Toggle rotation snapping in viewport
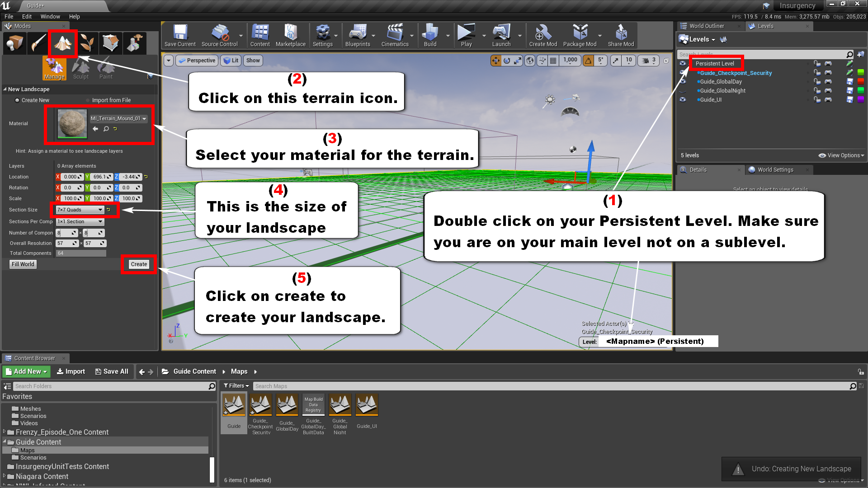The height and width of the screenshot is (488, 868). click(589, 61)
